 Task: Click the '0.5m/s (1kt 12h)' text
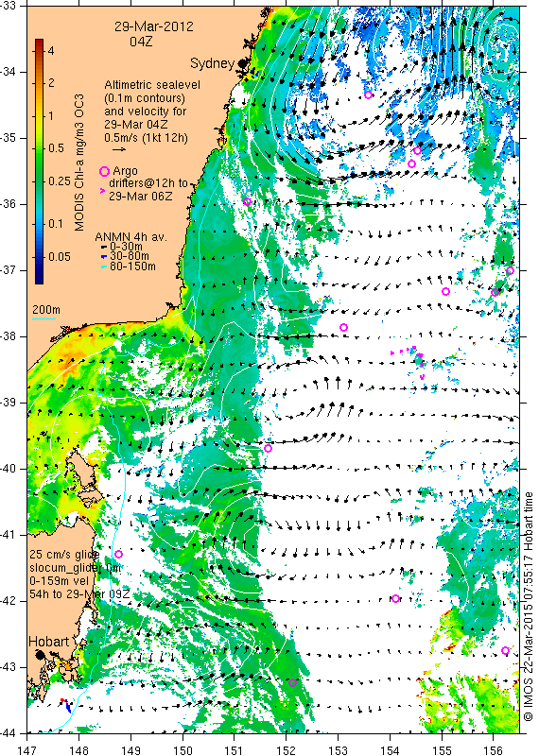click(147, 137)
